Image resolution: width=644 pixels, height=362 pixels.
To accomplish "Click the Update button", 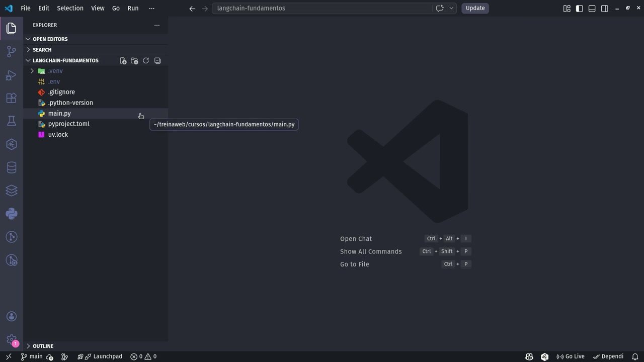I will [475, 8].
